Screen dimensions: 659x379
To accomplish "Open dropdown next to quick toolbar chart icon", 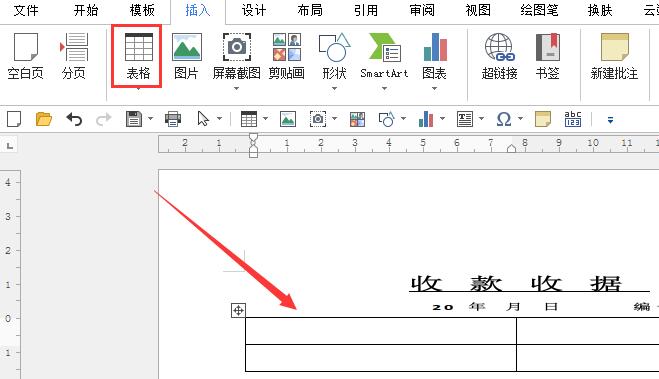I will click(442, 119).
